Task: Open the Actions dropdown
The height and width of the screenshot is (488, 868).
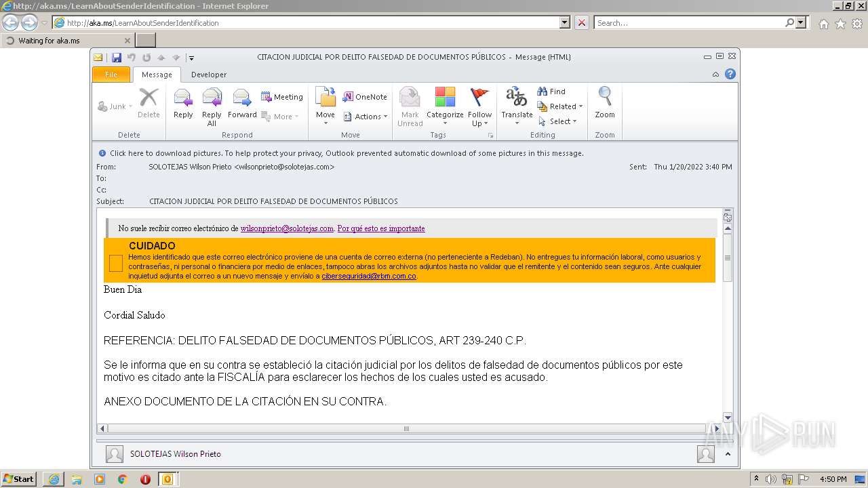Action: pos(365,117)
